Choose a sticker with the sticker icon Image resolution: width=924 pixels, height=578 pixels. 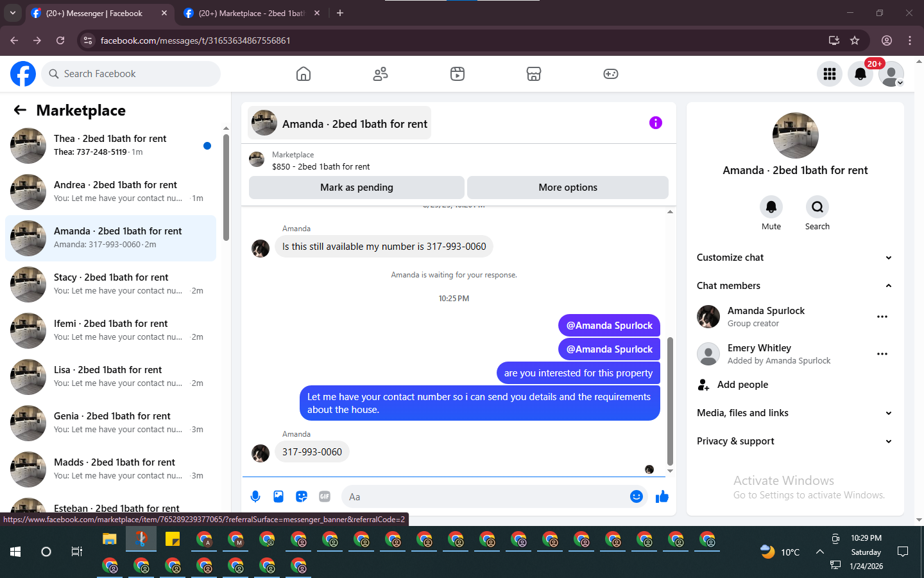302,496
